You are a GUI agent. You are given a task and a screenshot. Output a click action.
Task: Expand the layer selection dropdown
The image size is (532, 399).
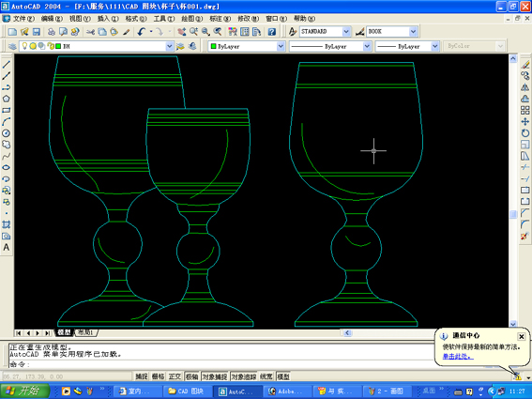(x=170, y=46)
